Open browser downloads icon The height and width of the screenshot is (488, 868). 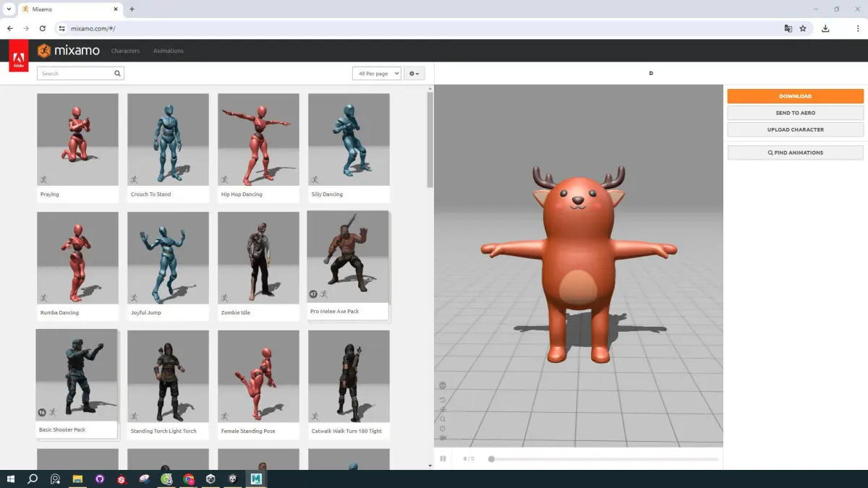pyautogui.click(x=825, y=28)
